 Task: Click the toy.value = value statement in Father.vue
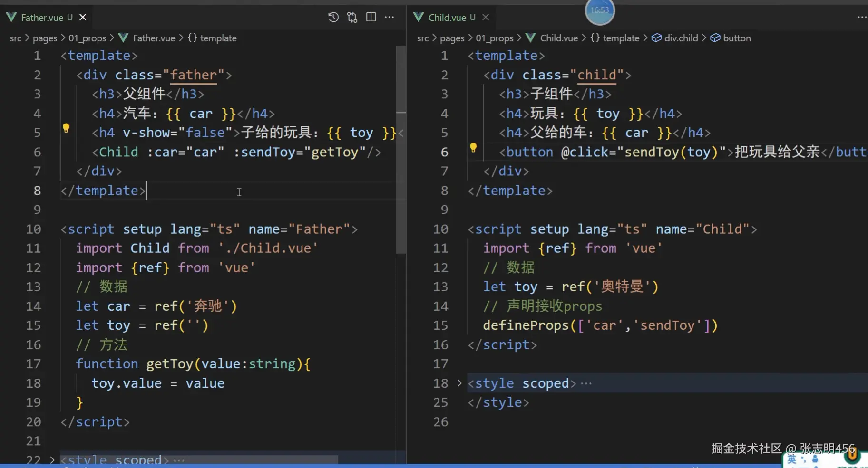(x=158, y=383)
